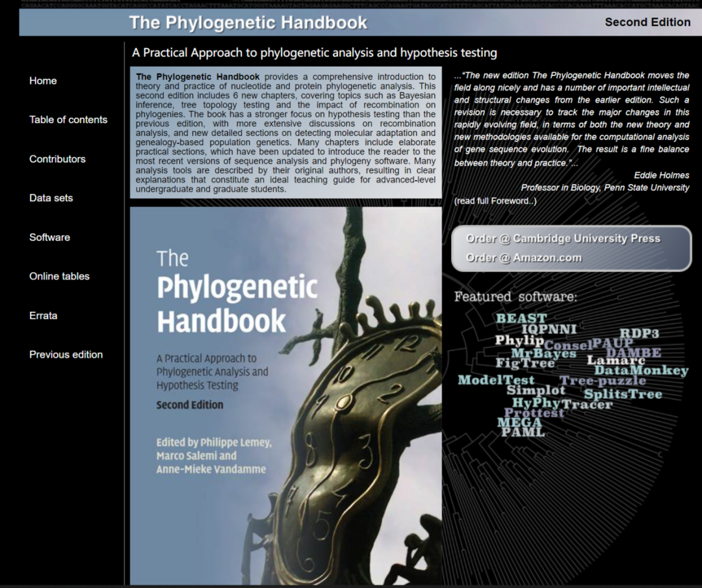The image size is (702, 588).
Task: Click 'Eddie Holmes' name
Action: pos(661,175)
